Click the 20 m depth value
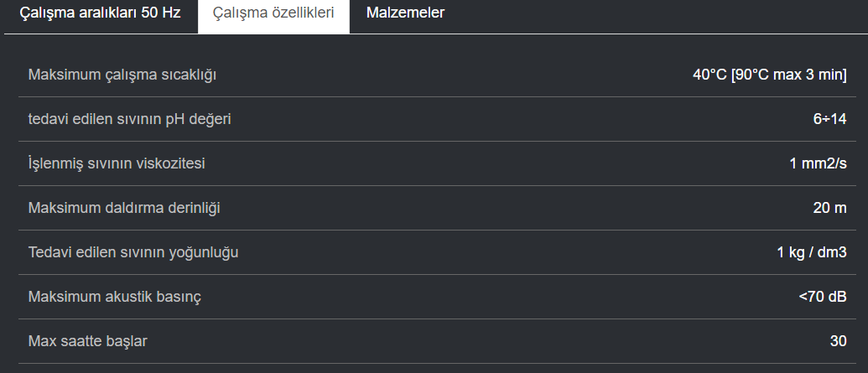The image size is (868, 373). click(x=829, y=208)
